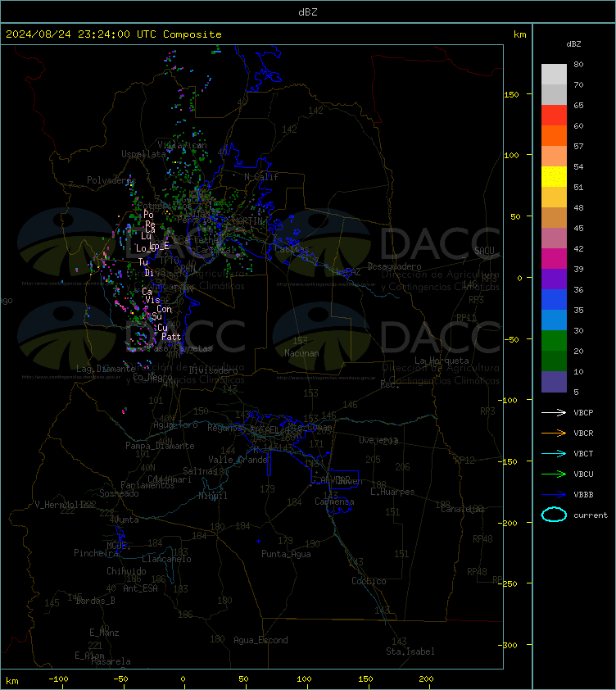Screen dimensions: 616x690
Task: Click the 'Pampa_Diamante' map label
Action: point(160,446)
